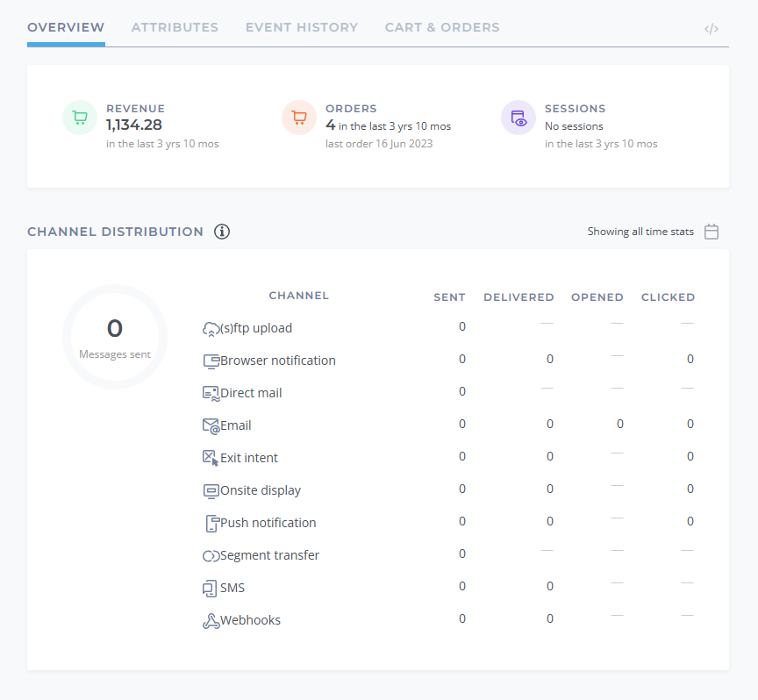Viewport: 758px width, 700px height.
Task: Click the Exit intent icon
Action: click(211, 458)
